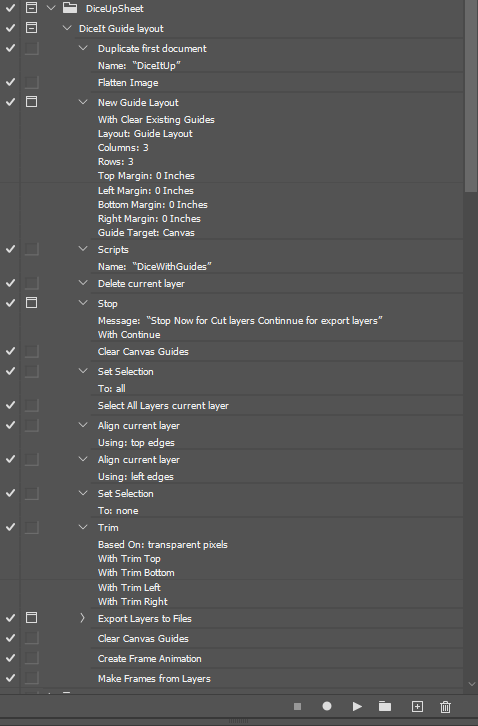Select the Clear Canvas Guides step after Stop

coord(277,351)
